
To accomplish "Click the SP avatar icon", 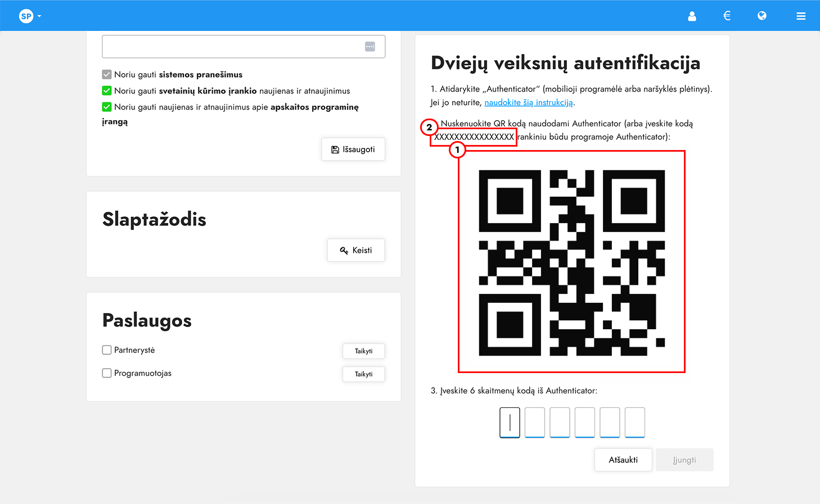I will pyautogui.click(x=25, y=16).
